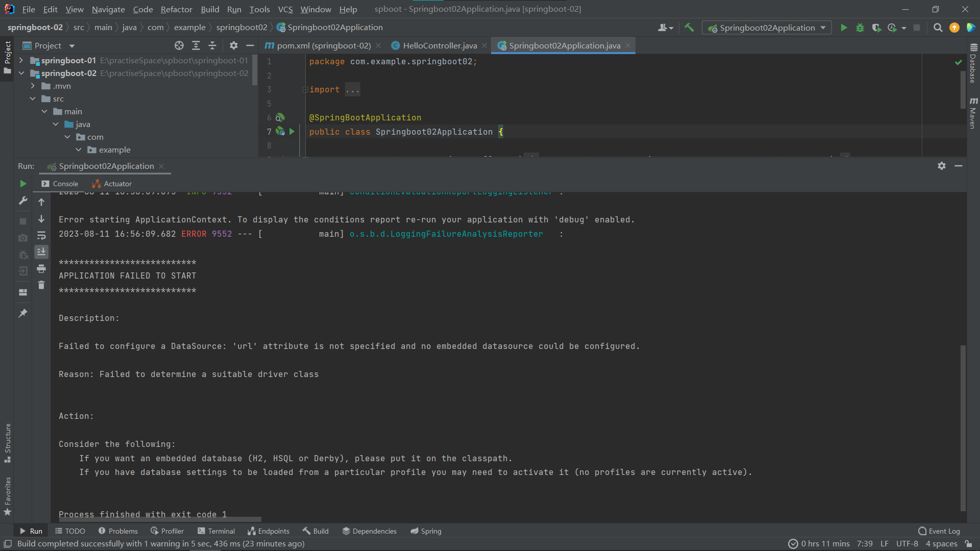Rerun application with green play icon in Run panel
Viewport: 980px width, 551px height.
23,184
